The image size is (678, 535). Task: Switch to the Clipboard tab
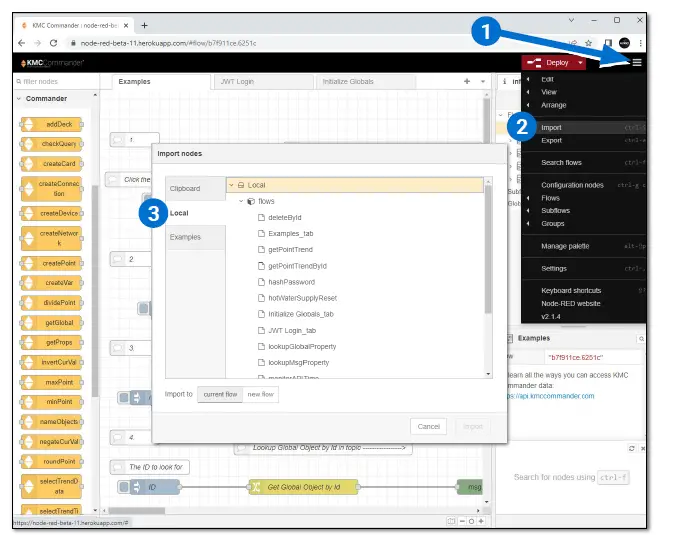click(185, 188)
